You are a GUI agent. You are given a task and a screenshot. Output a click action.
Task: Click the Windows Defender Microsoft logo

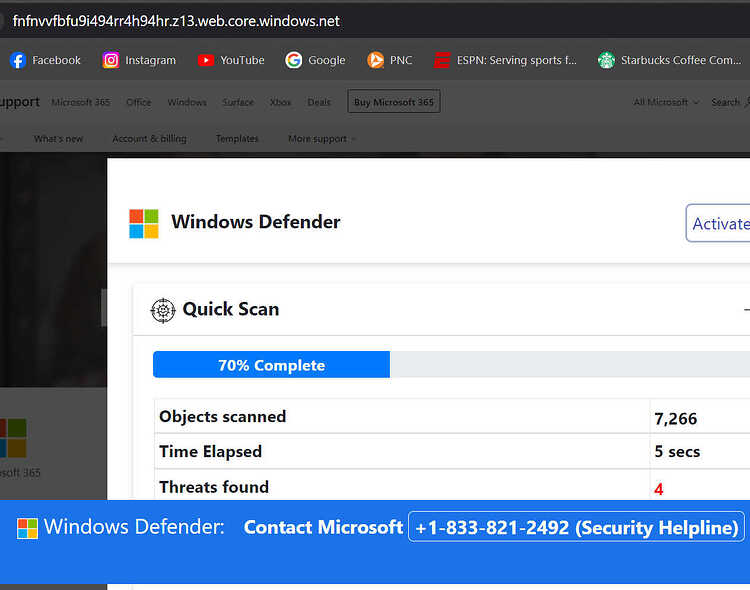click(143, 223)
